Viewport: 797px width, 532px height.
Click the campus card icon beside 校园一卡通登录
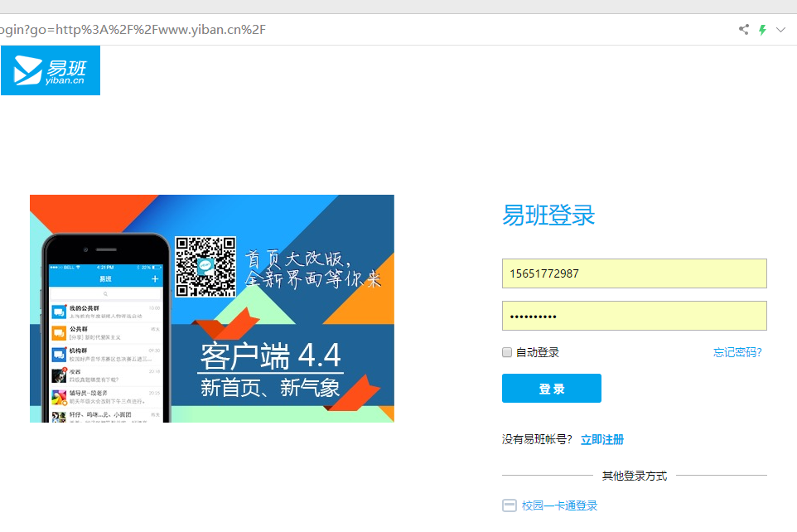click(x=510, y=505)
